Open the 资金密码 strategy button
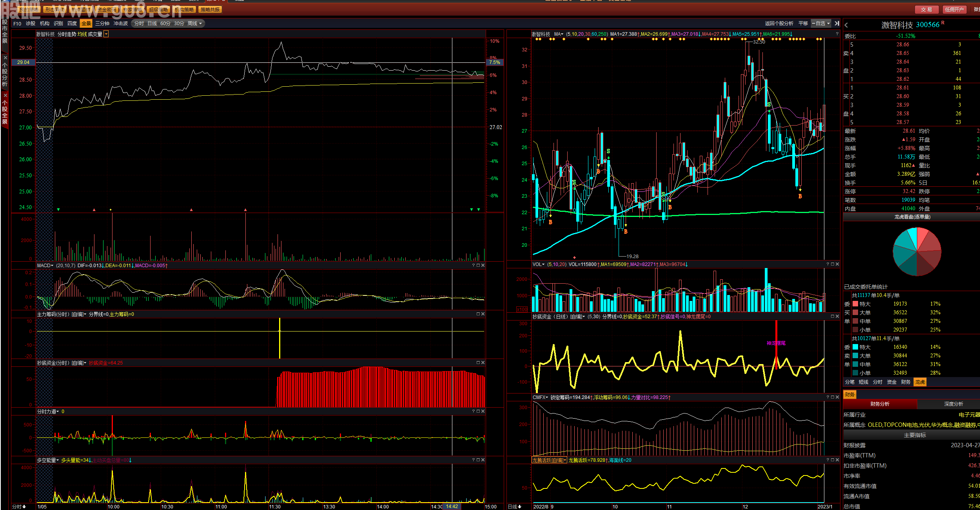The width and height of the screenshot is (980, 510). point(107,9)
